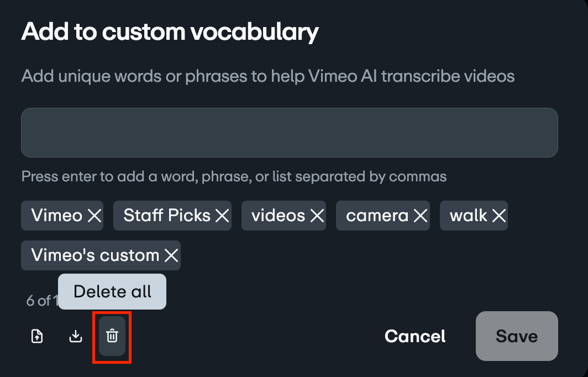Click the "Delete all" tooltip label
Viewport: 588px width, 377px height.
pyautogui.click(x=112, y=291)
